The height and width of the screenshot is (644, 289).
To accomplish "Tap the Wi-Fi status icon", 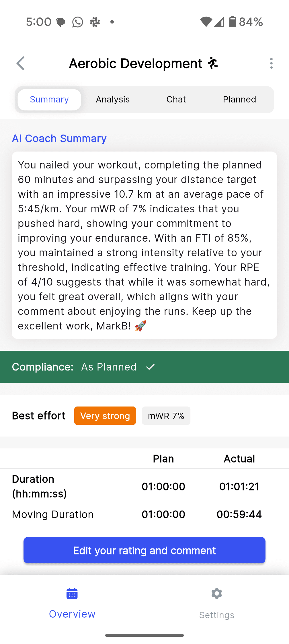I will 206,22.
